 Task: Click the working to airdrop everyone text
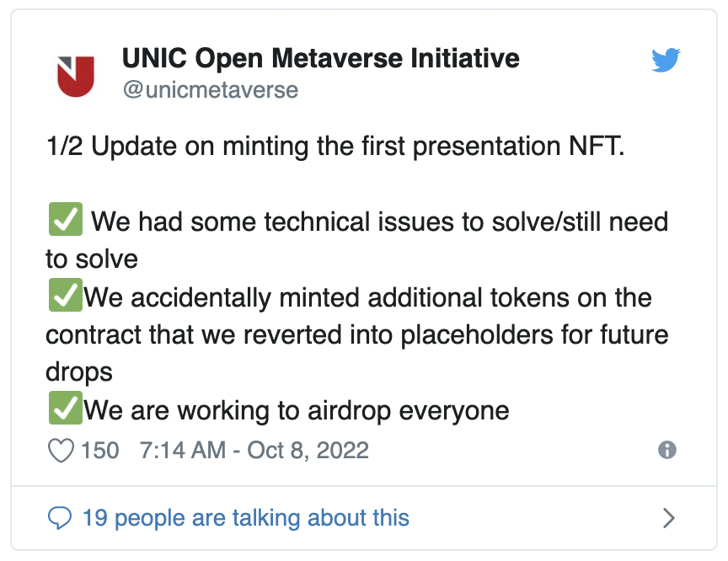[x=297, y=411]
